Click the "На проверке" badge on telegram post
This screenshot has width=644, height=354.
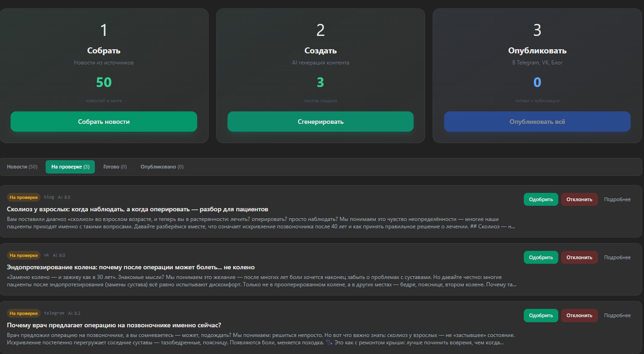pos(23,313)
